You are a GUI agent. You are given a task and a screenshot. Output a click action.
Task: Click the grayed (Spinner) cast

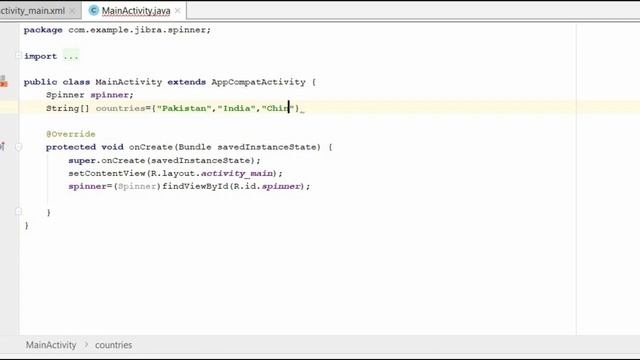137,187
